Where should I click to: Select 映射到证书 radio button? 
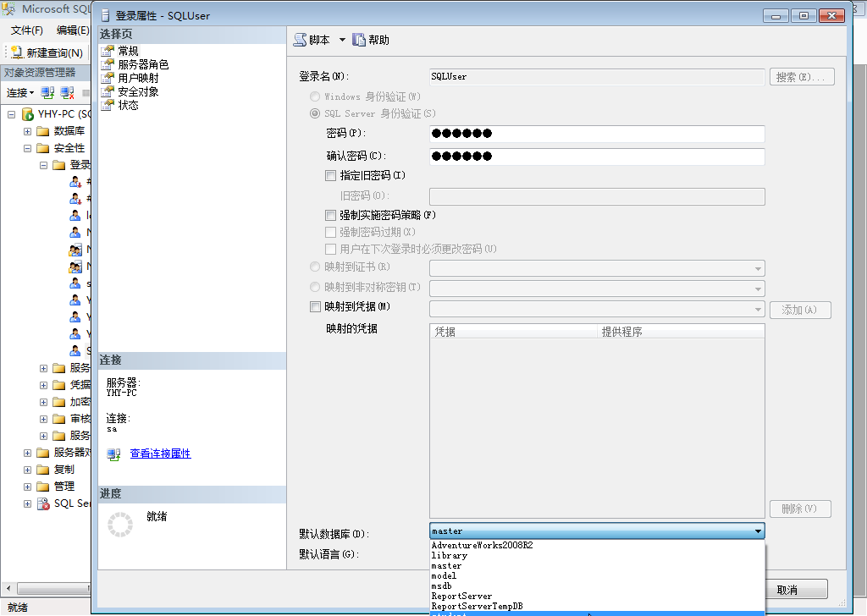(x=315, y=267)
